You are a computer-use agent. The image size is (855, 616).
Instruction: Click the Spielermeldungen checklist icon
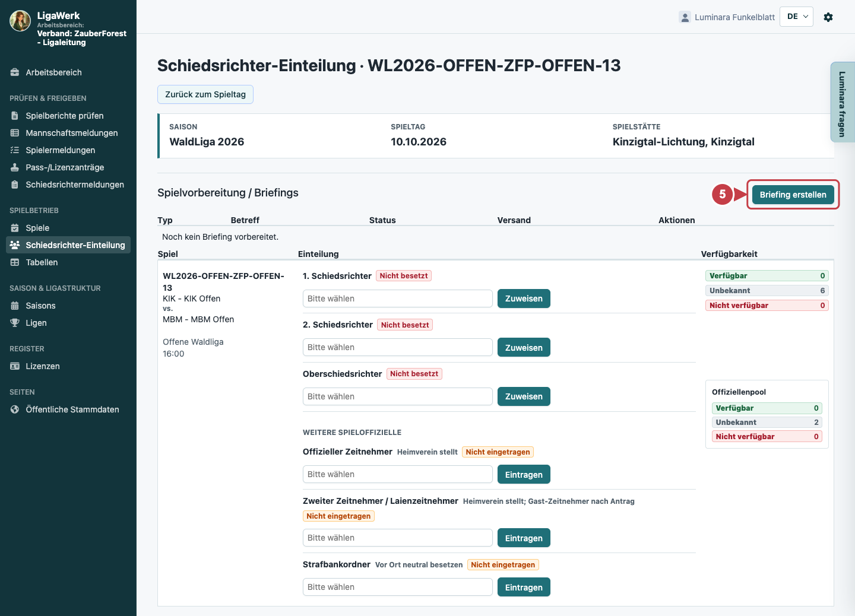pos(15,150)
